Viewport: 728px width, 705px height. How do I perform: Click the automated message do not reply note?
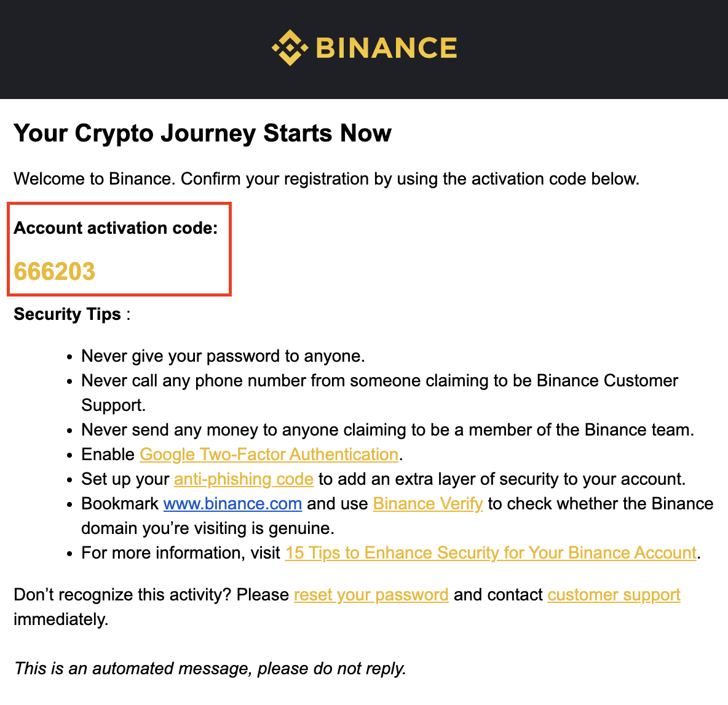point(210,668)
